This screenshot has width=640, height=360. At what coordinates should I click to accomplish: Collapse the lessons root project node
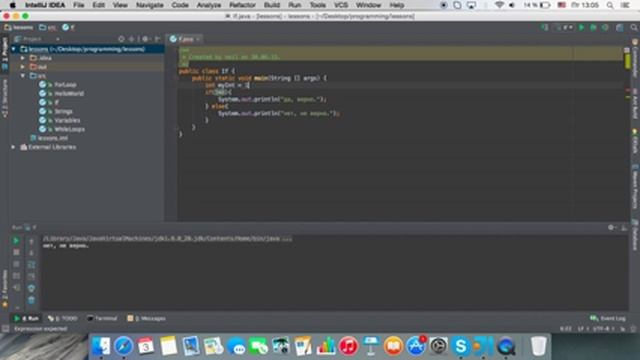tap(13, 49)
